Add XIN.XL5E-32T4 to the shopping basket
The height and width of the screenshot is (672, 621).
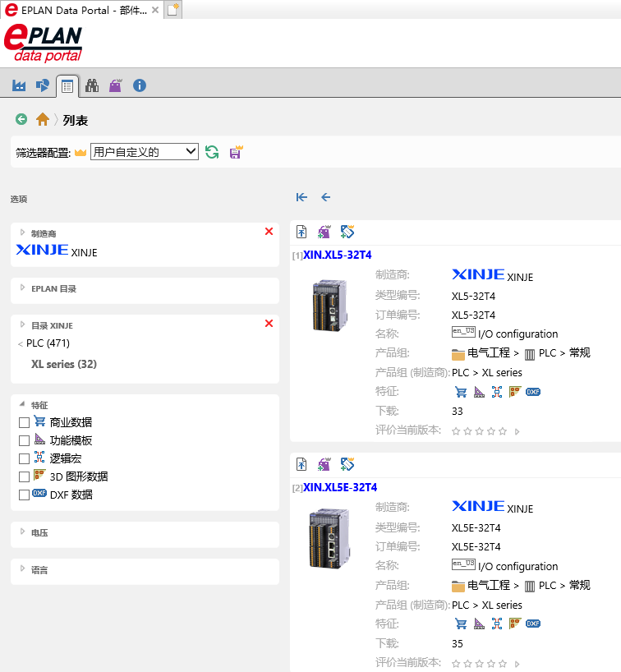pyautogui.click(x=324, y=464)
